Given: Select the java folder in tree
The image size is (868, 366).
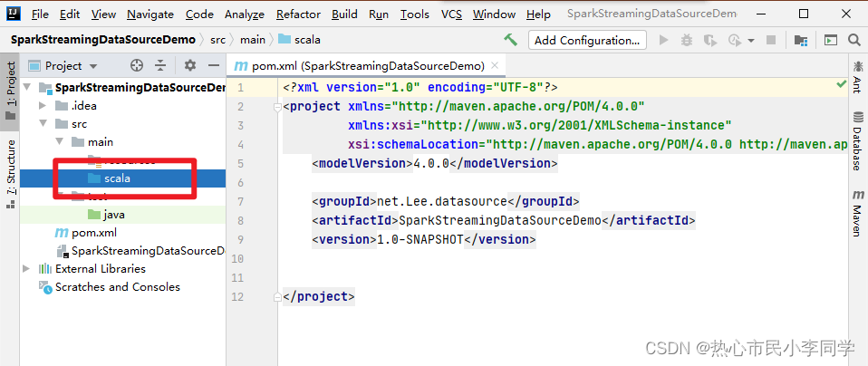Looking at the screenshot, I should click(x=123, y=215).
